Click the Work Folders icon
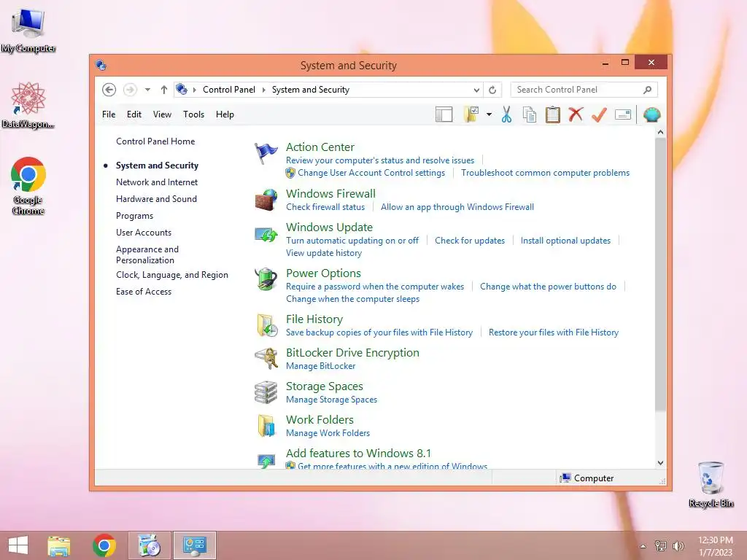747x560 pixels. tap(266, 425)
